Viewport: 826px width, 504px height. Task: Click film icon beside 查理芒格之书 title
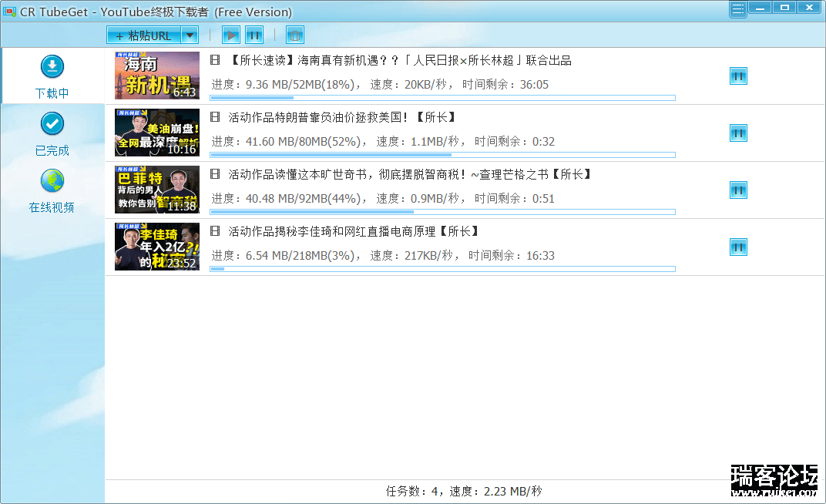tap(215, 174)
